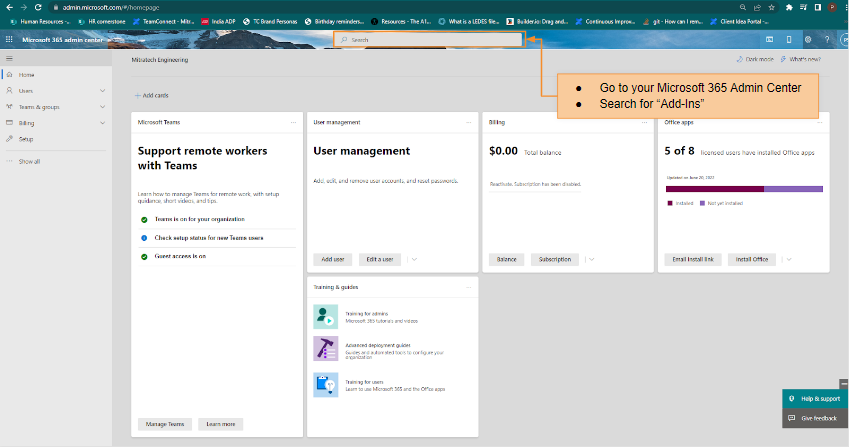The width and height of the screenshot is (849, 447).
Task: Click the browser forward arrow
Action: 23,8
